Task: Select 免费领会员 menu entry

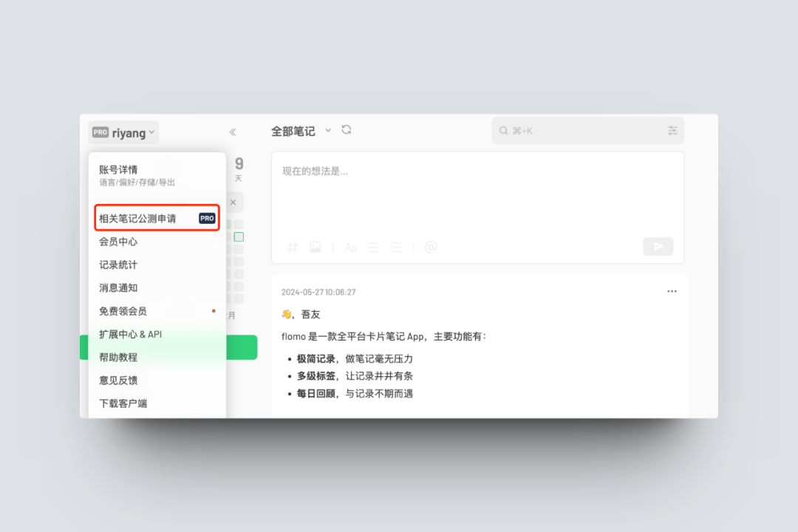Action: [x=157, y=311]
